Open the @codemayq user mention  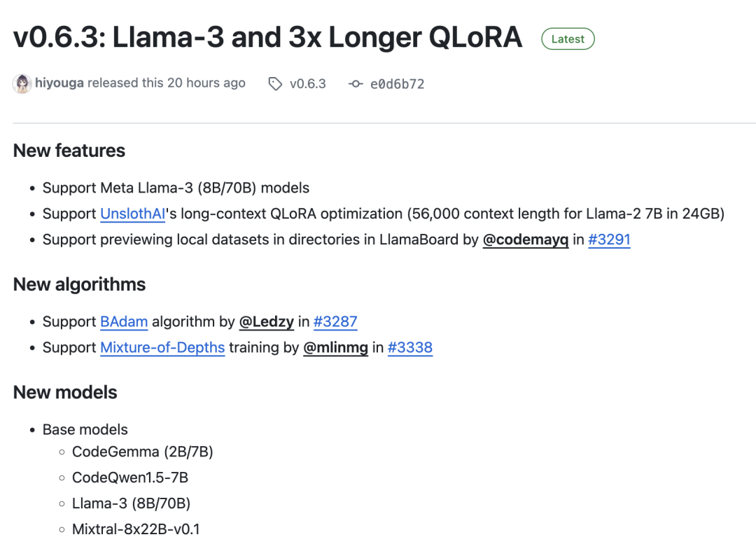tap(525, 239)
